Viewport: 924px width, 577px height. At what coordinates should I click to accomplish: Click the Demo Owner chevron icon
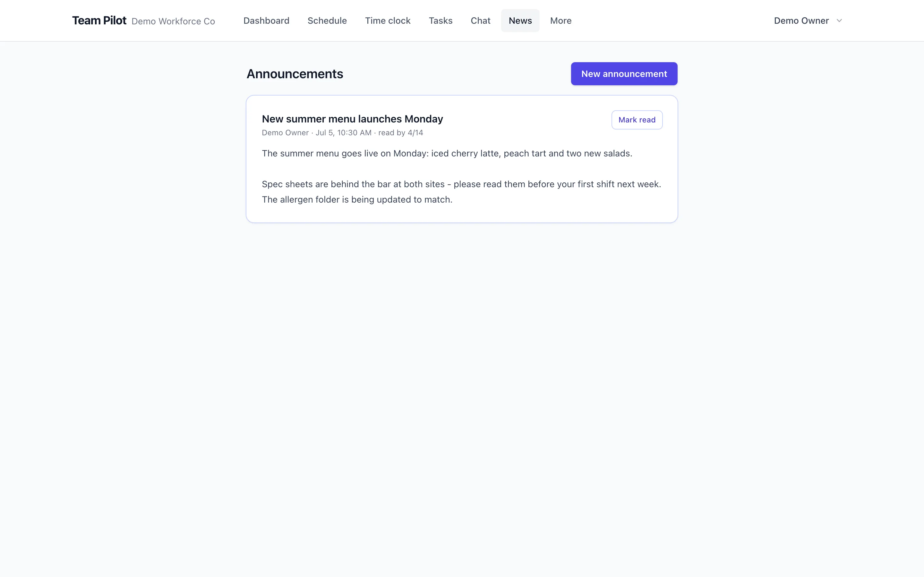[839, 21]
